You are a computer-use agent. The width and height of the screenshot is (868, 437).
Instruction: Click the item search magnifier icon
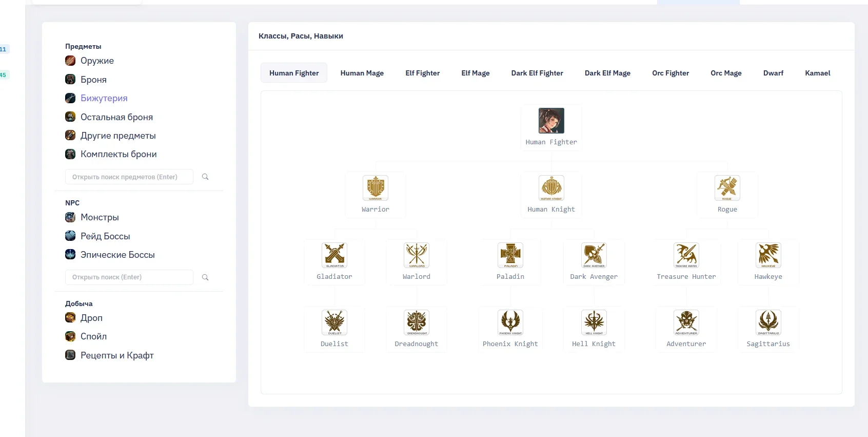coord(205,177)
